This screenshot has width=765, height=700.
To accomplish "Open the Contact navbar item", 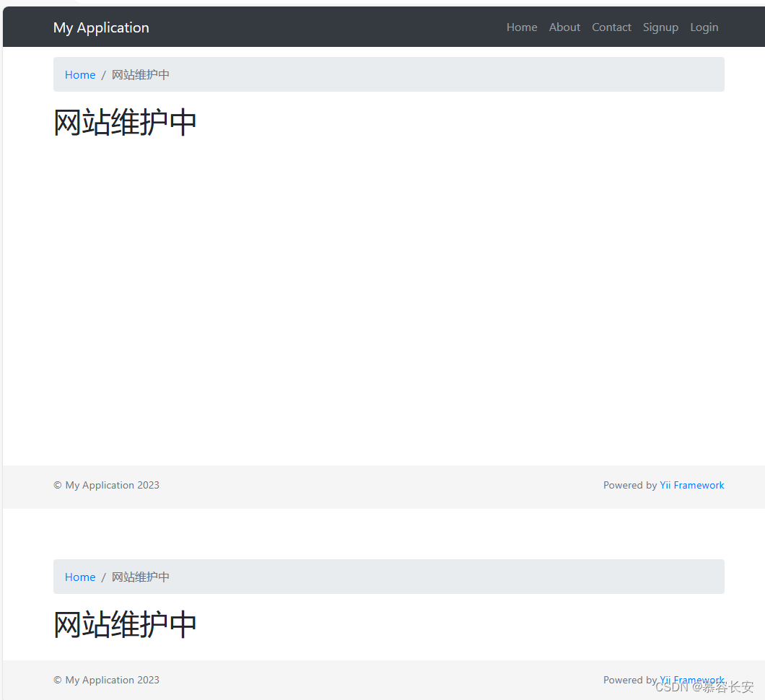I will pos(611,27).
